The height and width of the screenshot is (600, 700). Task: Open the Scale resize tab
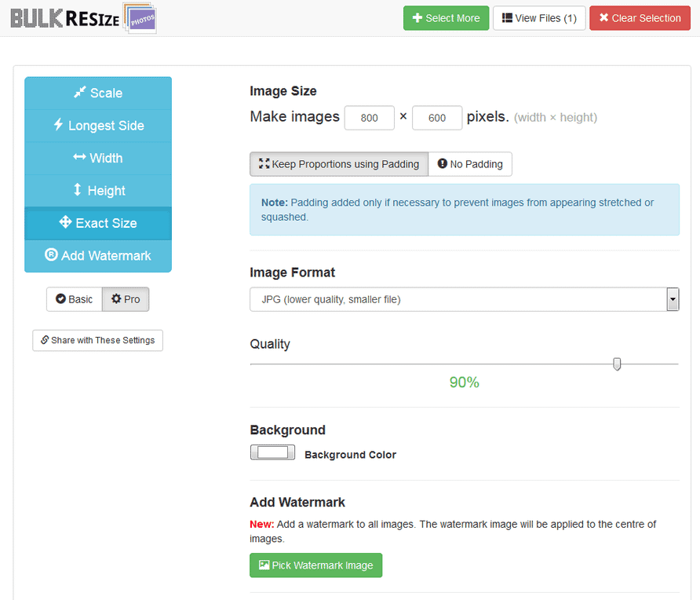pos(98,93)
